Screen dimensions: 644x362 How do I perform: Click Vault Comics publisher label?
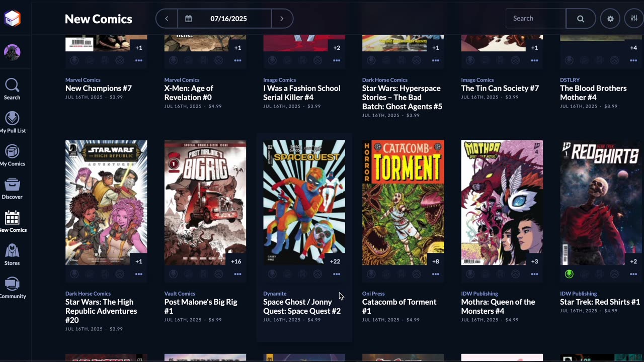pyautogui.click(x=180, y=294)
